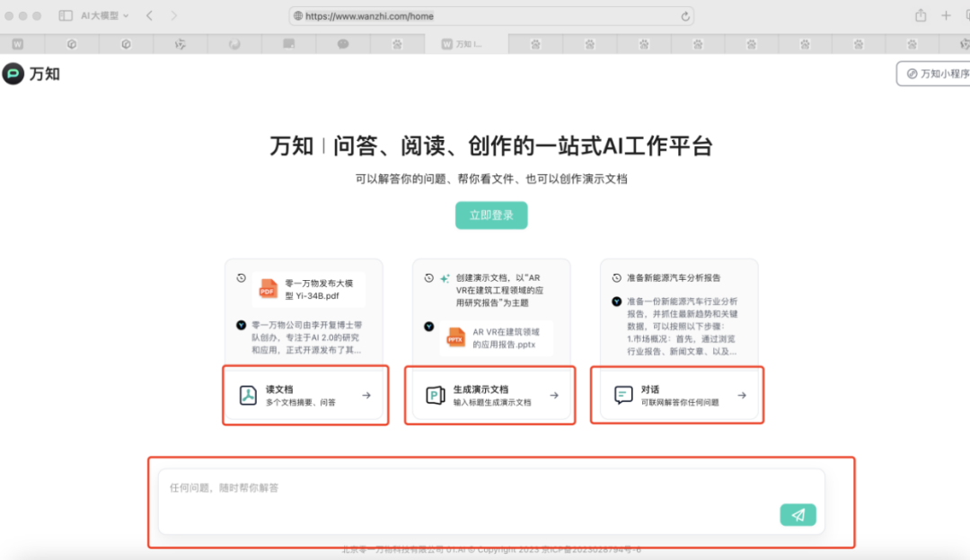Click the orange PPTX file icon
970x560 pixels.
(x=456, y=337)
